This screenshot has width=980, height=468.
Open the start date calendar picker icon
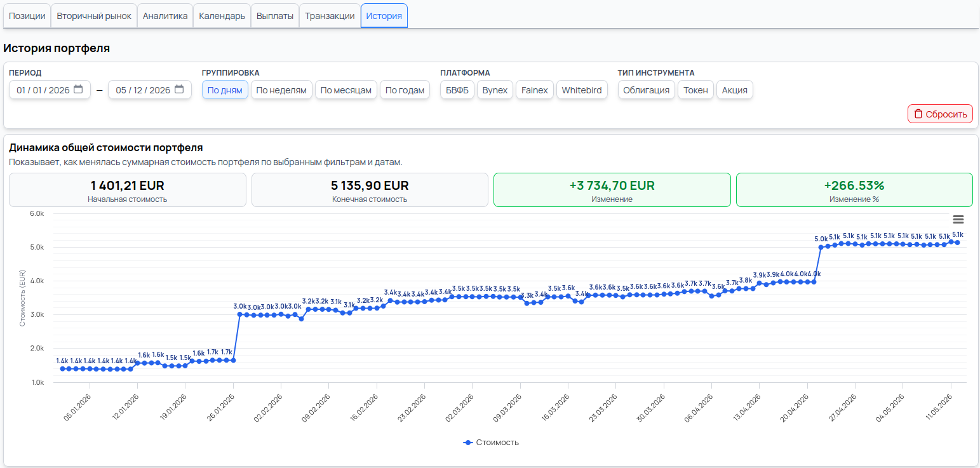coord(78,90)
